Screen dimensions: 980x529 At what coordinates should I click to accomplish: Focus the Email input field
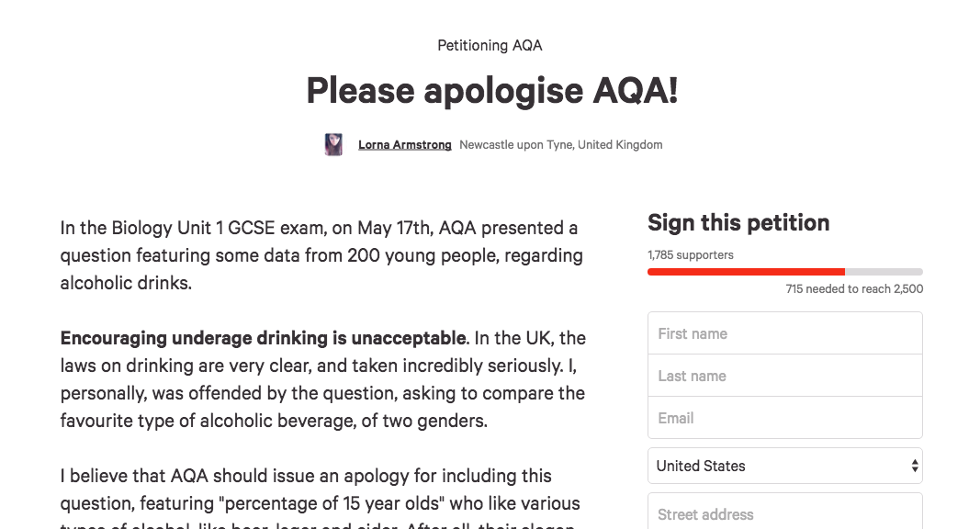coord(785,418)
